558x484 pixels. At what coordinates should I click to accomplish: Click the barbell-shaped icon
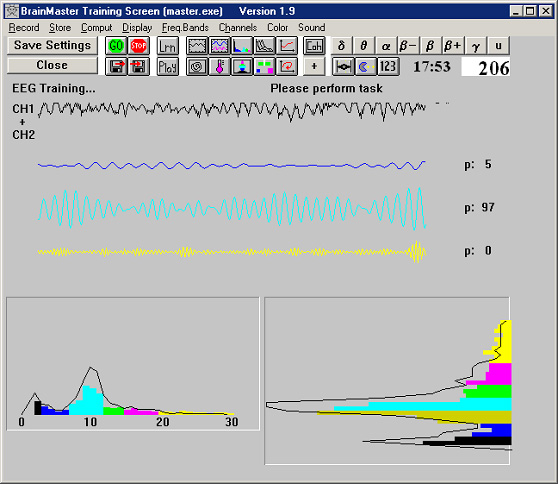(343, 66)
